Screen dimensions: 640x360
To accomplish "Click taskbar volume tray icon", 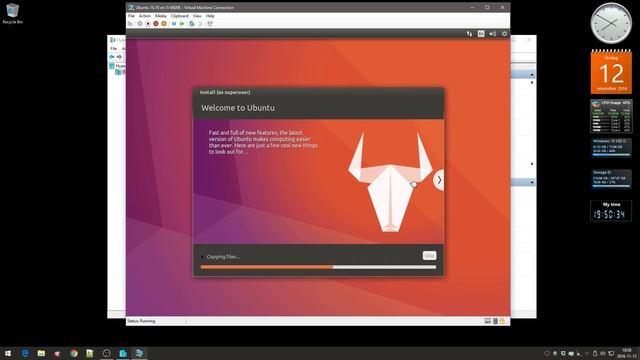I will click(603, 353).
